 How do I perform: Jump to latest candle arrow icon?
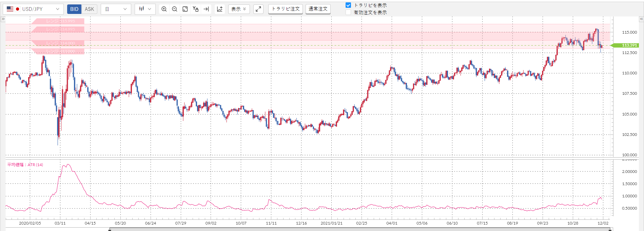coord(206,9)
